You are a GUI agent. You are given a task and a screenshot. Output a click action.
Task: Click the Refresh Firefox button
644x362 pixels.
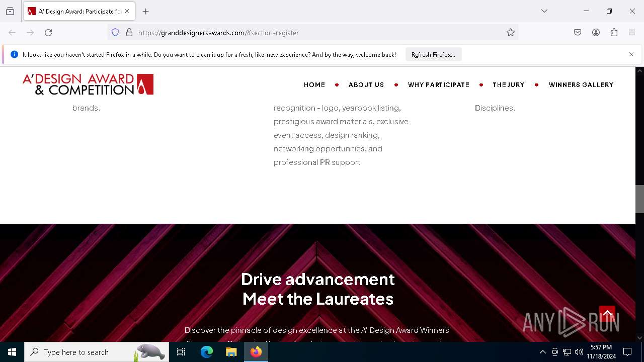pyautogui.click(x=433, y=54)
